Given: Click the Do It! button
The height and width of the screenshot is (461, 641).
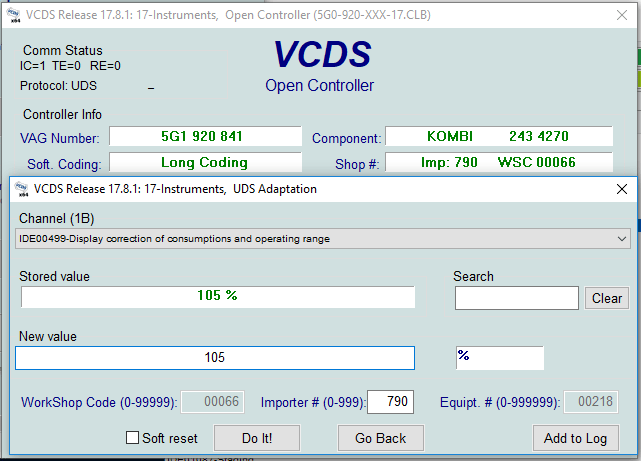Looking at the screenshot, I should (x=257, y=438).
